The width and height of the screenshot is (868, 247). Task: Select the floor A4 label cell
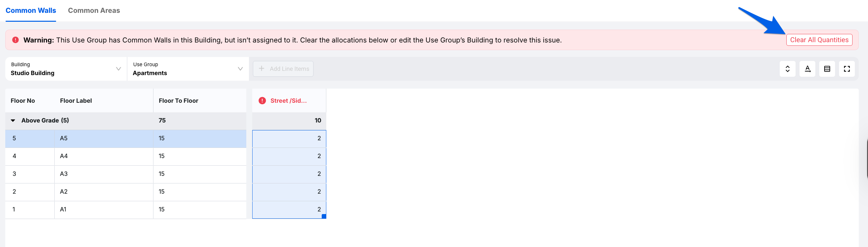pos(104,156)
